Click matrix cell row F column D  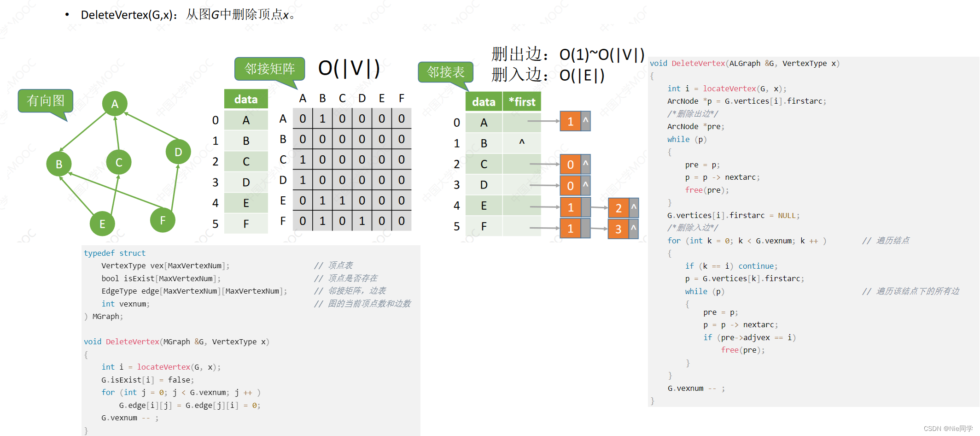pyautogui.click(x=362, y=221)
